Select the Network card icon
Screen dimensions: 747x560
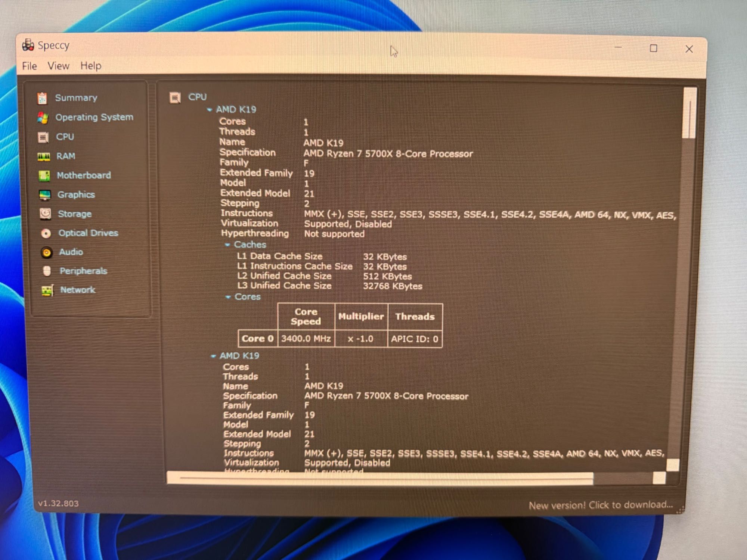[47, 290]
